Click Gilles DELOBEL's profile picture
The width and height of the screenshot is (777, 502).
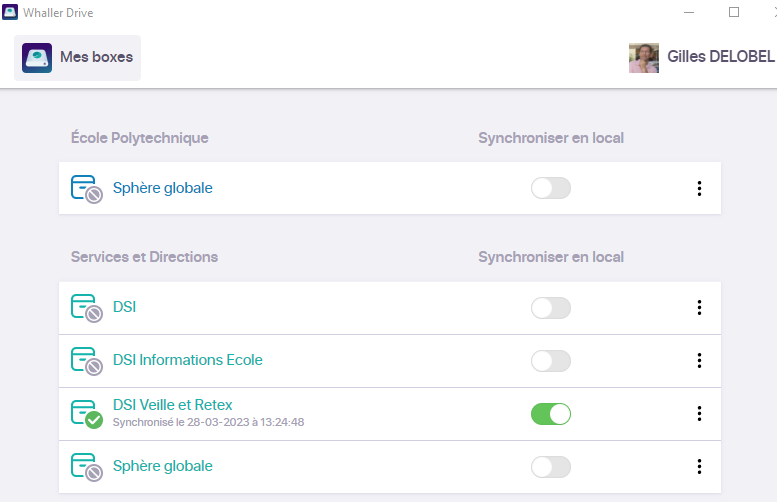(x=644, y=58)
